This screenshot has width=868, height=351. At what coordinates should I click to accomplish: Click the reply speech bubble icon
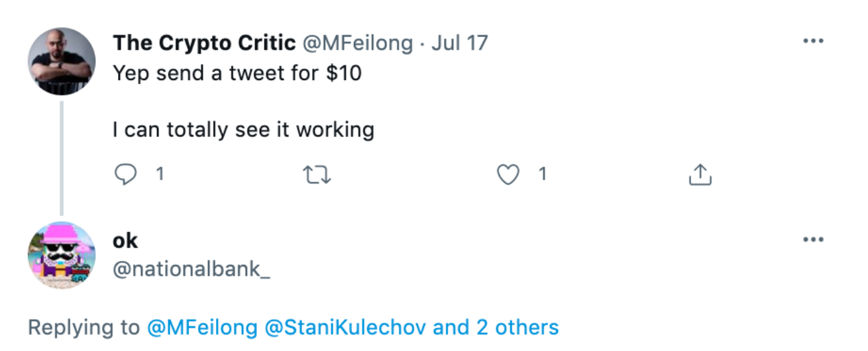pyautogui.click(x=125, y=175)
